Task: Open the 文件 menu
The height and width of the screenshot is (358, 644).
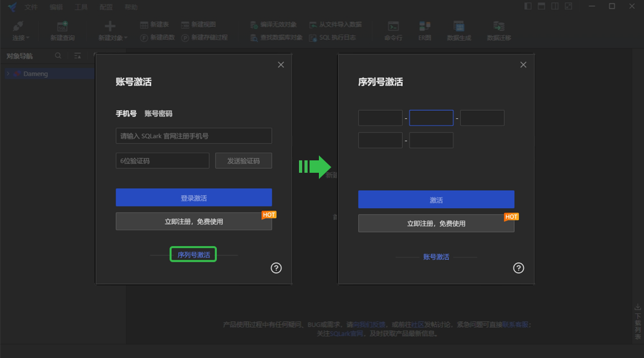Action: [x=31, y=7]
